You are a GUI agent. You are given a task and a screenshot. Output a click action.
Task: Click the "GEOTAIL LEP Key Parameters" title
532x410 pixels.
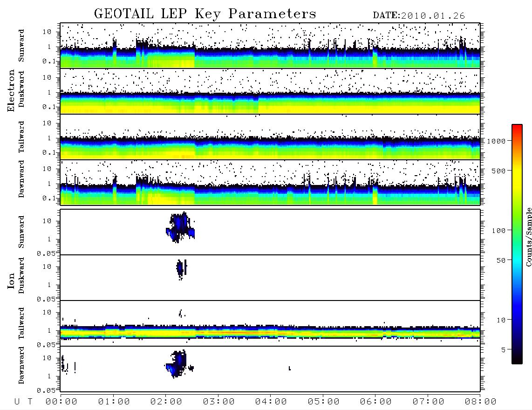pyautogui.click(x=205, y=14)
